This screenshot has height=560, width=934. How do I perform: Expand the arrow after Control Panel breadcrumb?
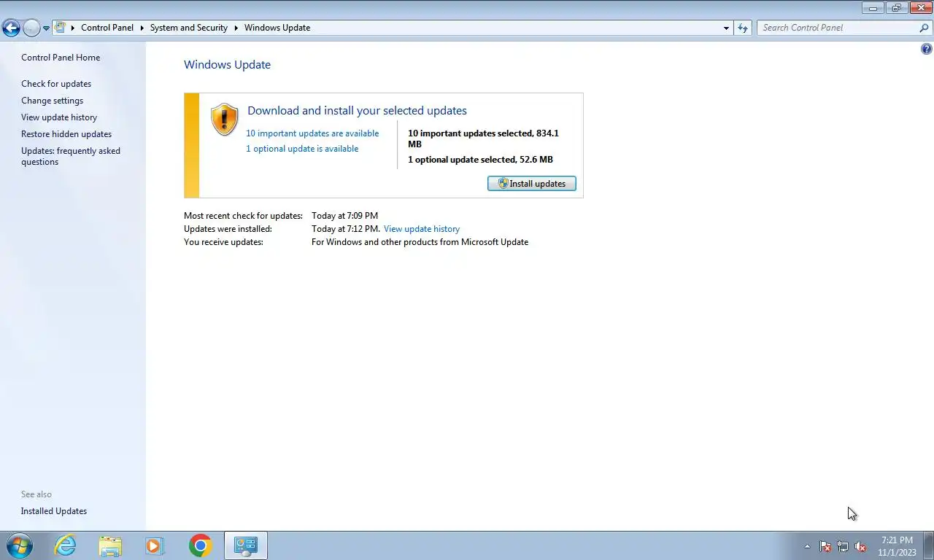[142, 28]
